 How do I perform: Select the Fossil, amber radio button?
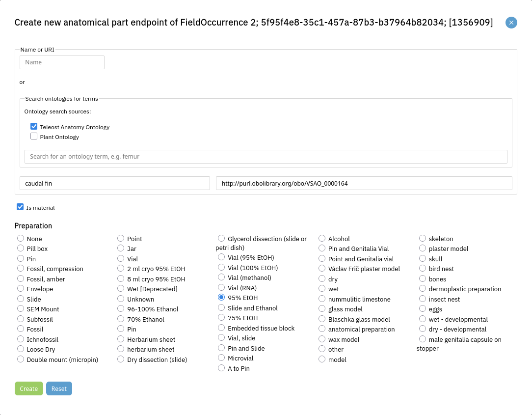[21, 279]
